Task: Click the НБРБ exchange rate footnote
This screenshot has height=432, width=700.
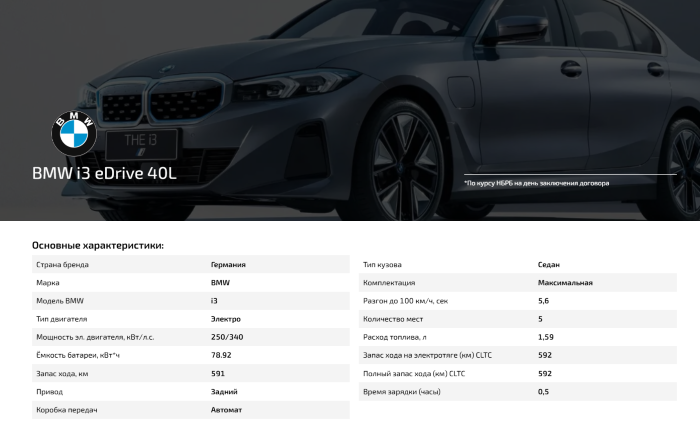Action: pos(537,183)
